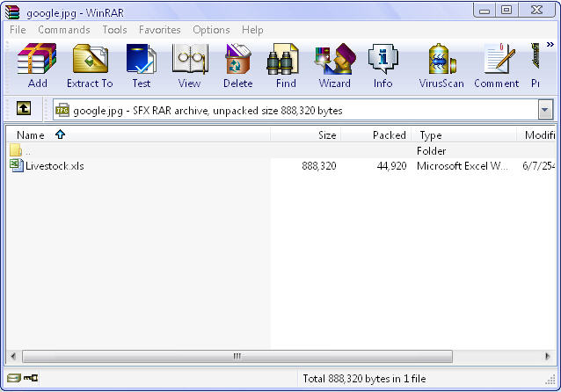Open the Help menu
The width and height of the screenshot is (561, 392).
pos(252,30)
